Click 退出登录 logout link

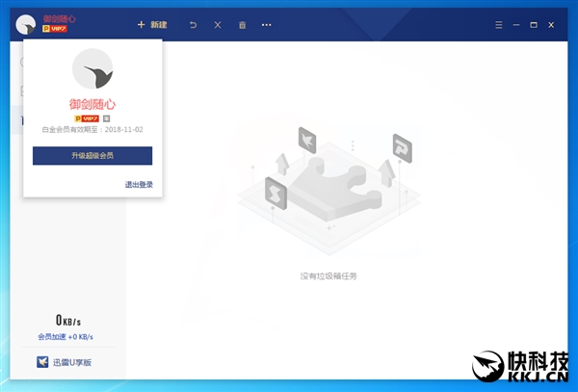(x=139, y=184)
